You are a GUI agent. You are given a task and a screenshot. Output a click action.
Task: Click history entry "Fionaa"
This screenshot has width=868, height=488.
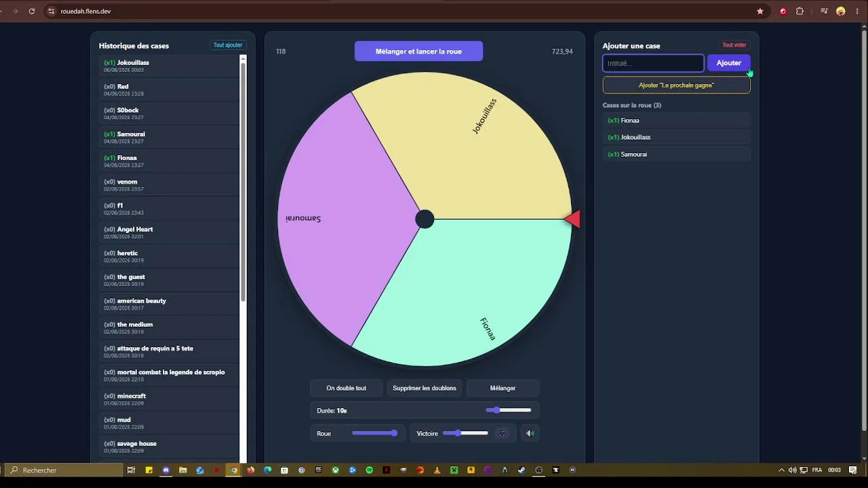[x=169, y=161]
